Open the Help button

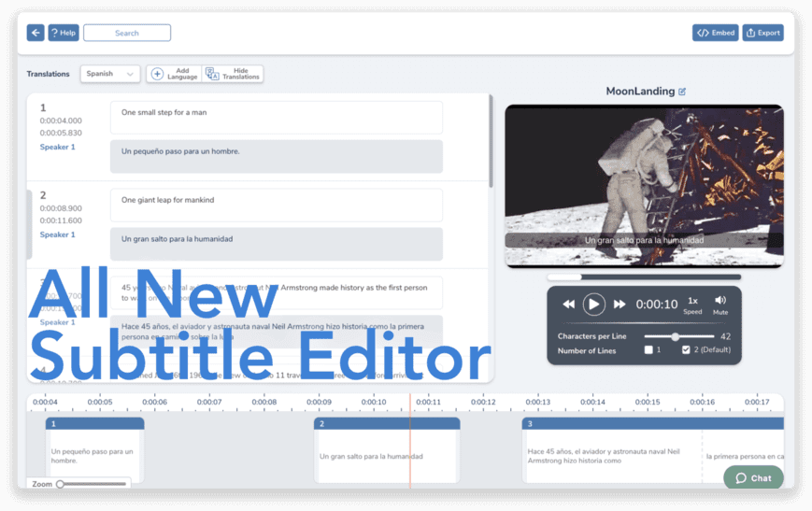coord(64,33)
